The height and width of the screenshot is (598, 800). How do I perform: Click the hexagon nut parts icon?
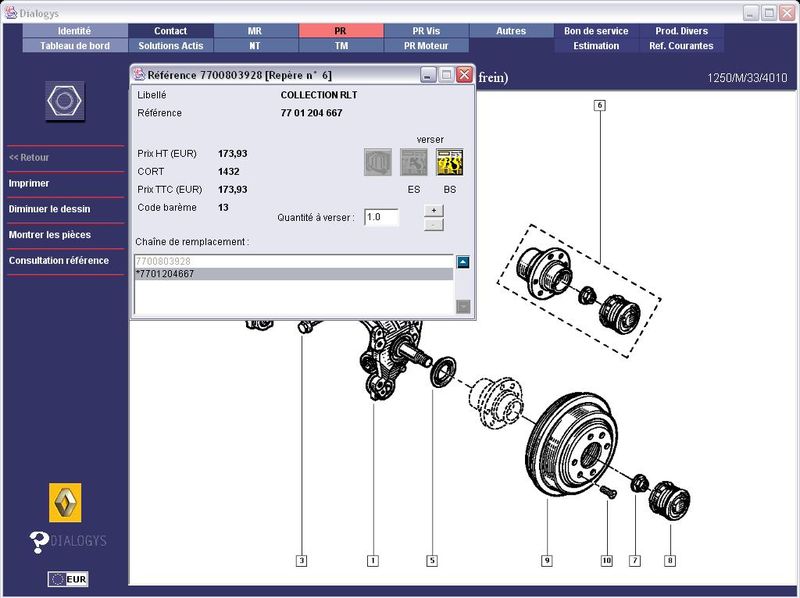[x=65, y=101]
